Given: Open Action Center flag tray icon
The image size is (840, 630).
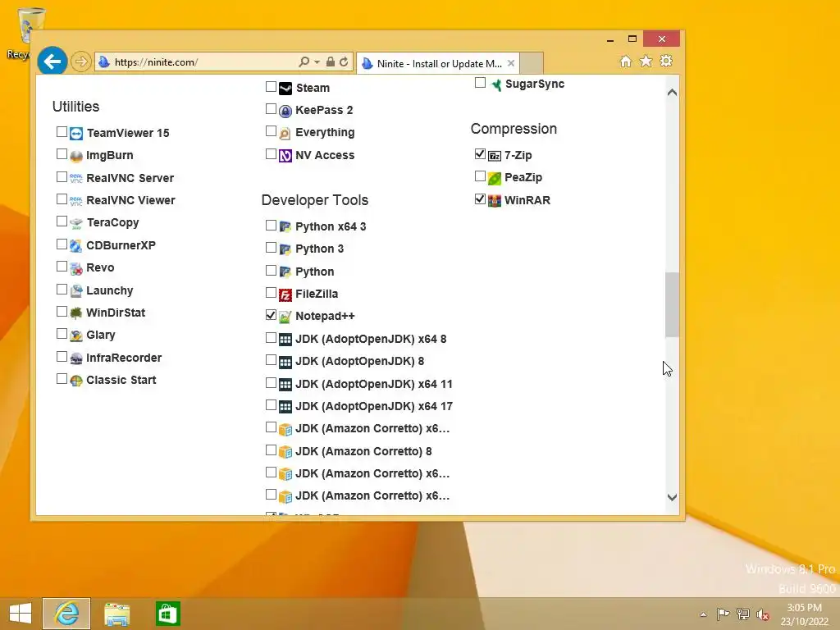Looking at the screenshot, I should coord(723,614).
